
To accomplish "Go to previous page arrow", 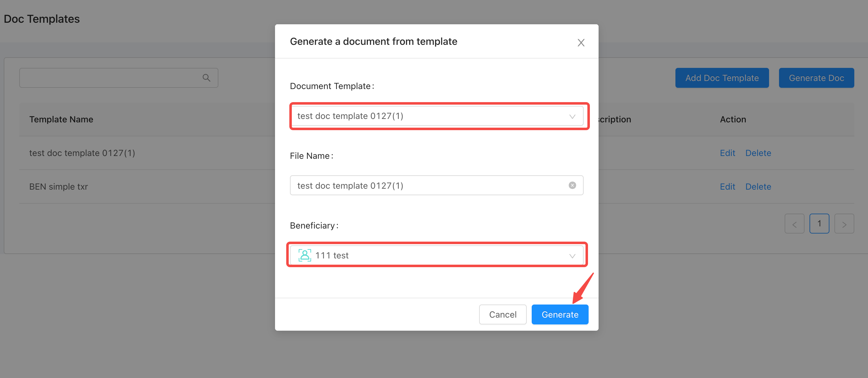I will tap(794, 224).
